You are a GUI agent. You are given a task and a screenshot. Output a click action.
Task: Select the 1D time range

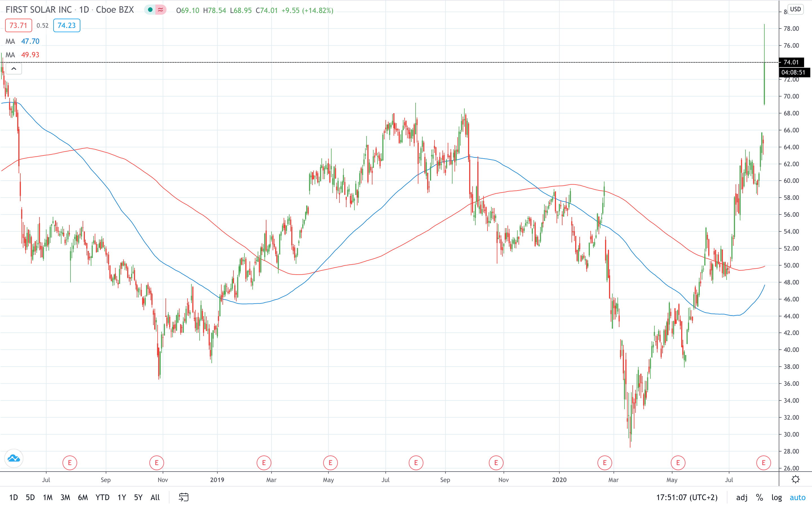click(x=14, y=497)
